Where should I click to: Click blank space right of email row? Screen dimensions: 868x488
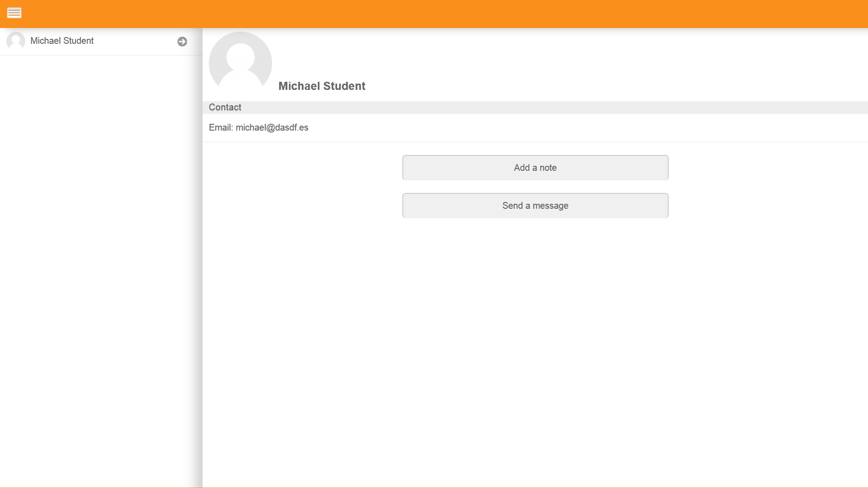(588, 128)
